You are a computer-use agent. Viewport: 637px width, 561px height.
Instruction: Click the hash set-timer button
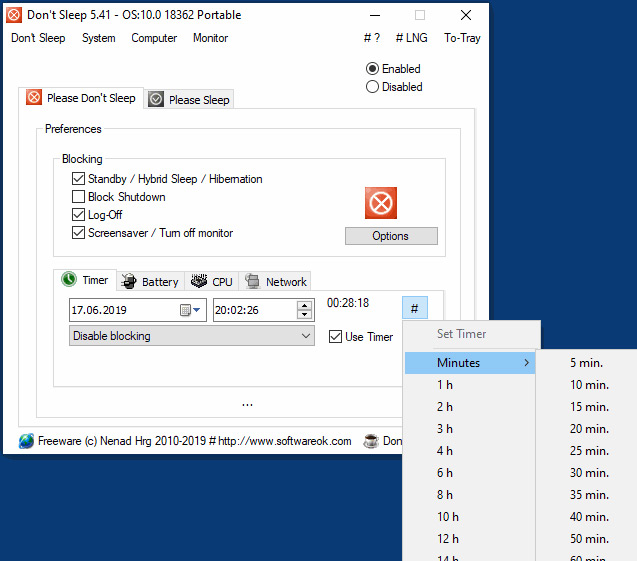tap(415, 308)
